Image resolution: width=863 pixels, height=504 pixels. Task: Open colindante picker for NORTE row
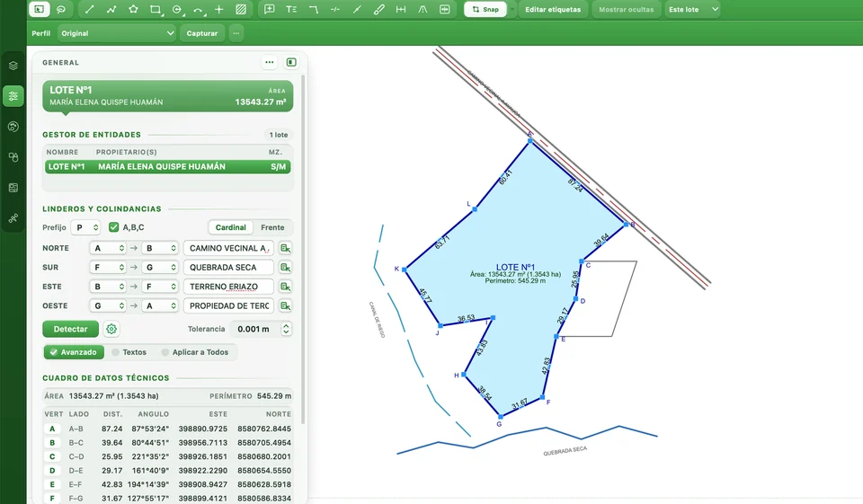point(285,248)
